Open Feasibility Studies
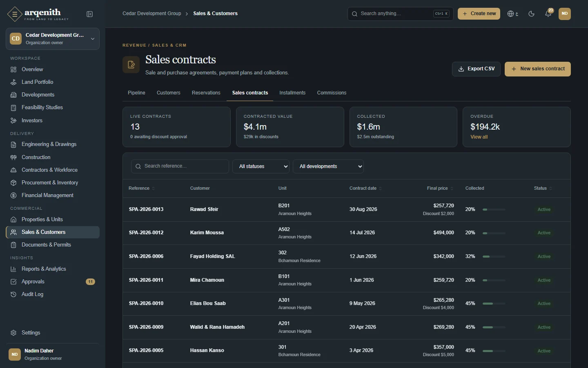Image resolution: width=588 pixels, height=368 pixels. point(53,108)
